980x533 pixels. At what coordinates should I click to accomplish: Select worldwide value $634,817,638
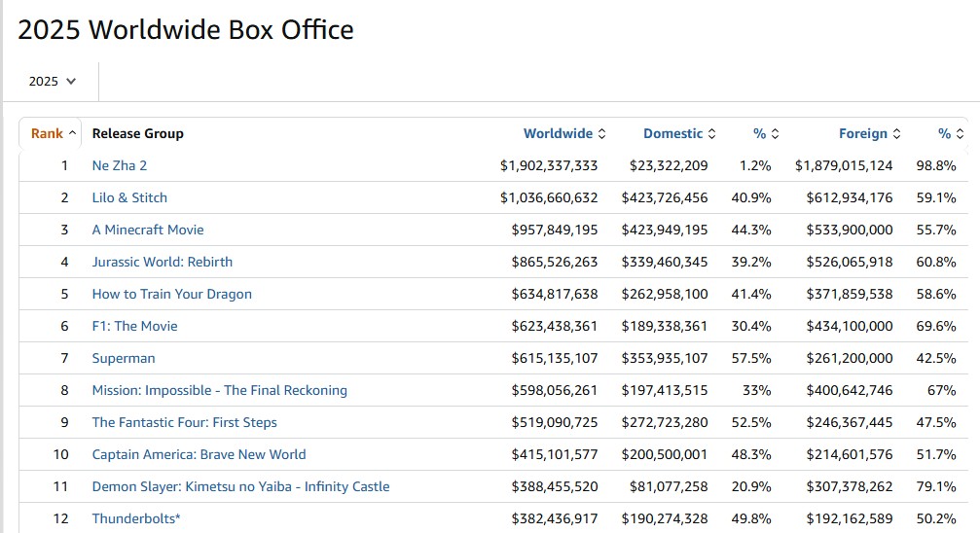[555, 294]
